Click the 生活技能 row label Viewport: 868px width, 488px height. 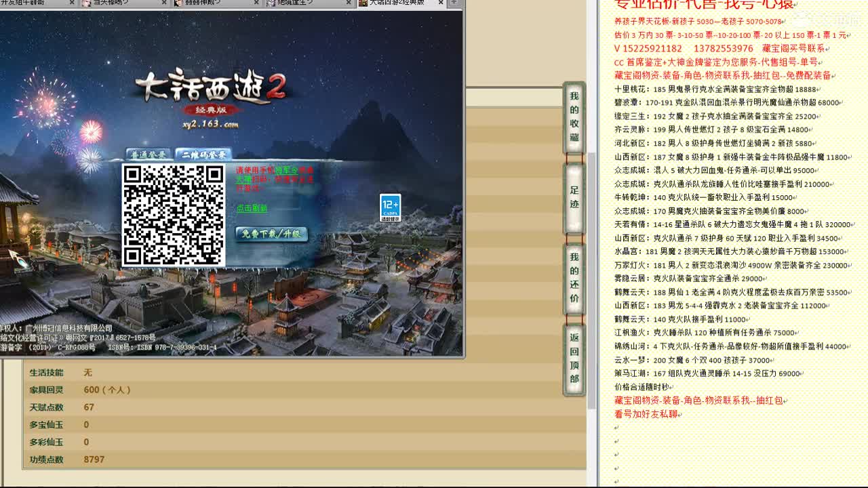46,373
